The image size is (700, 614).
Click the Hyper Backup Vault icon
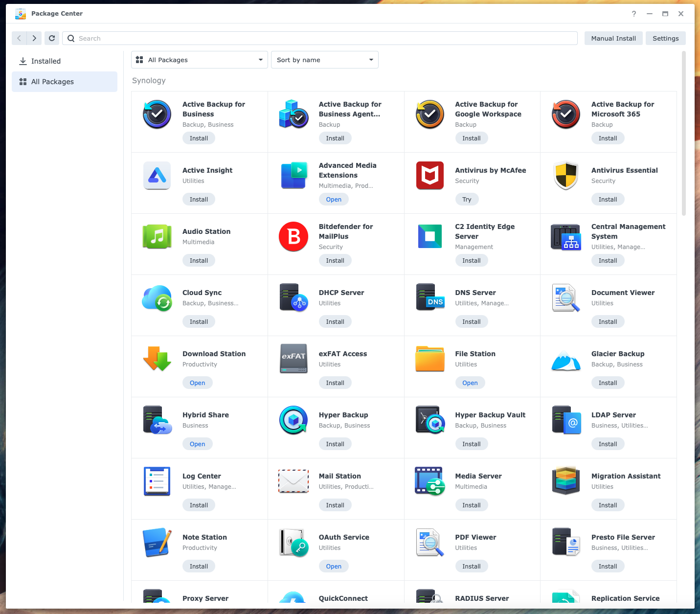430,420
